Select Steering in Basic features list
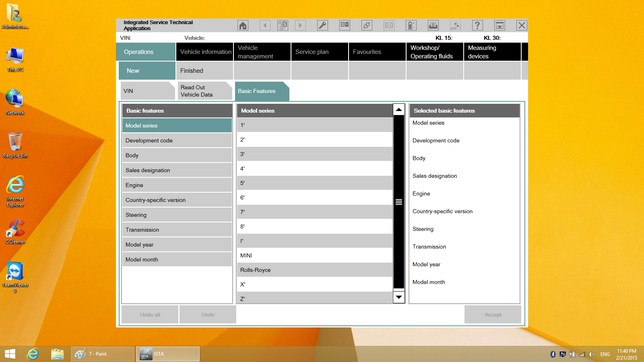The image size is (644, 362). click(177, 215)
